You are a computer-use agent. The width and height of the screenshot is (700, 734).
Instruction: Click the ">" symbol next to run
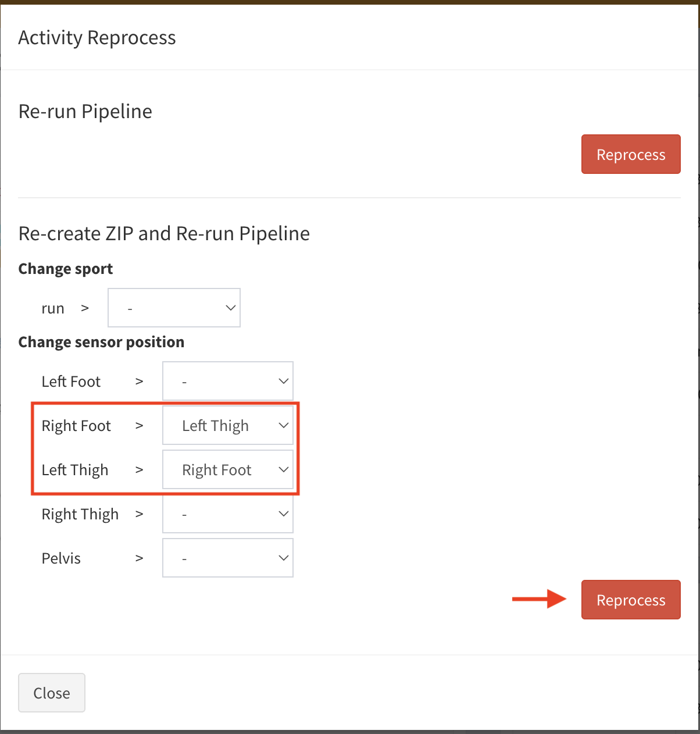(85, 308)
